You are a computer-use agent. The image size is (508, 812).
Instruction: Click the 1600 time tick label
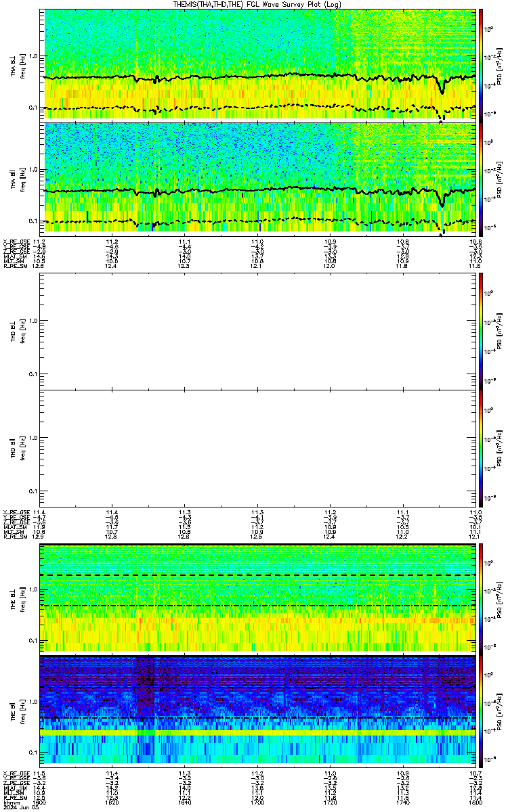pos(39,803)
